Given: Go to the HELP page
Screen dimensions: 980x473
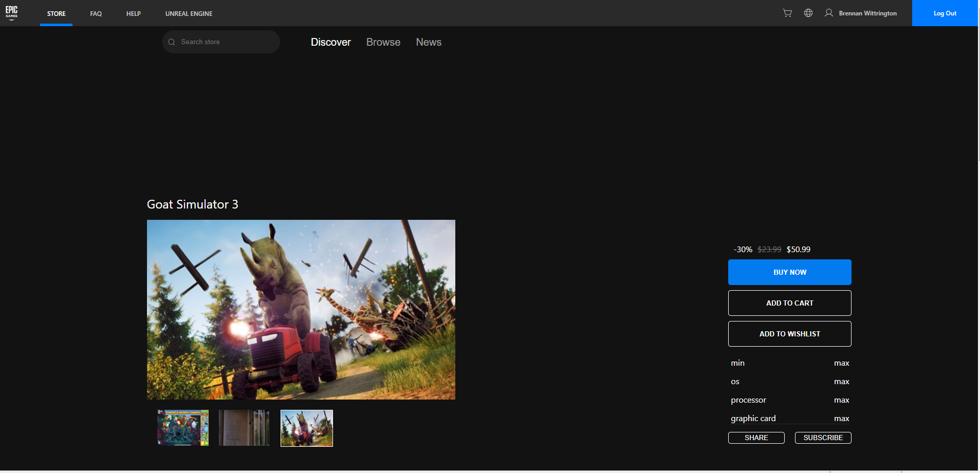Looking at the screenshot, I should 134,13.
